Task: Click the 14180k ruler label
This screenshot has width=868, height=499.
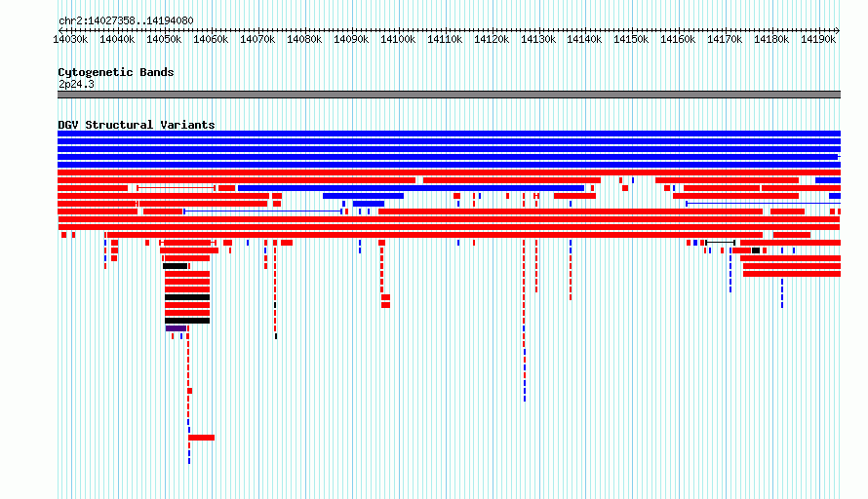Action: [x=771, y=39]
